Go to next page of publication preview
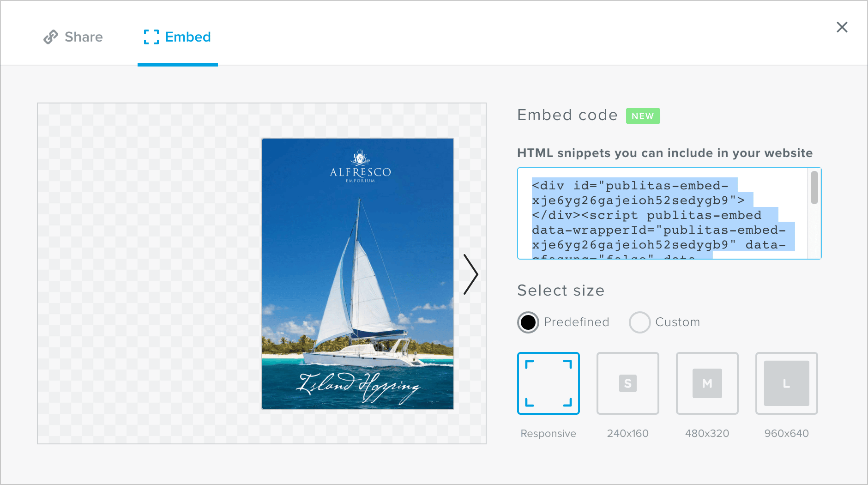Viewport: 868px width, 485px height. pos(470,274)
